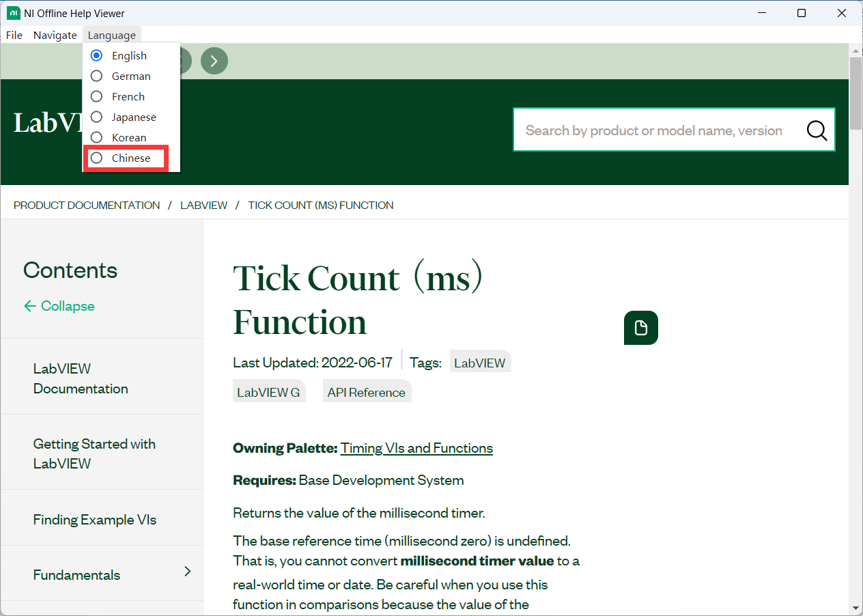
Task: Open the Navigate menu
Action: click(x=55, y=35)
